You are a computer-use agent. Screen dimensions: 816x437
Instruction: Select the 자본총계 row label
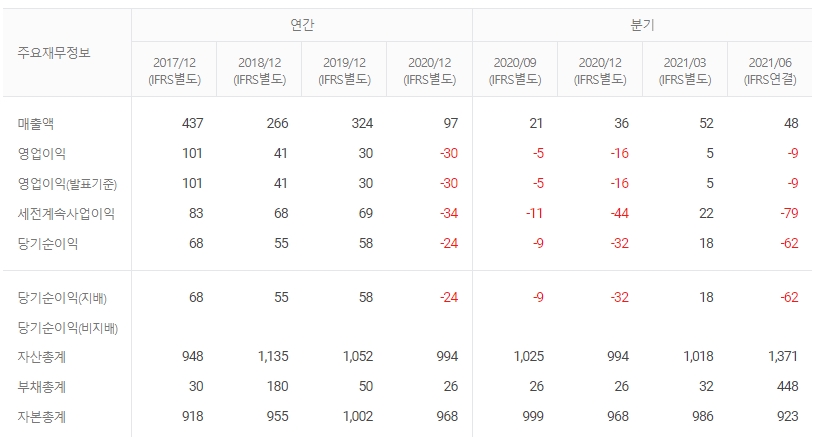coord(42,417)
